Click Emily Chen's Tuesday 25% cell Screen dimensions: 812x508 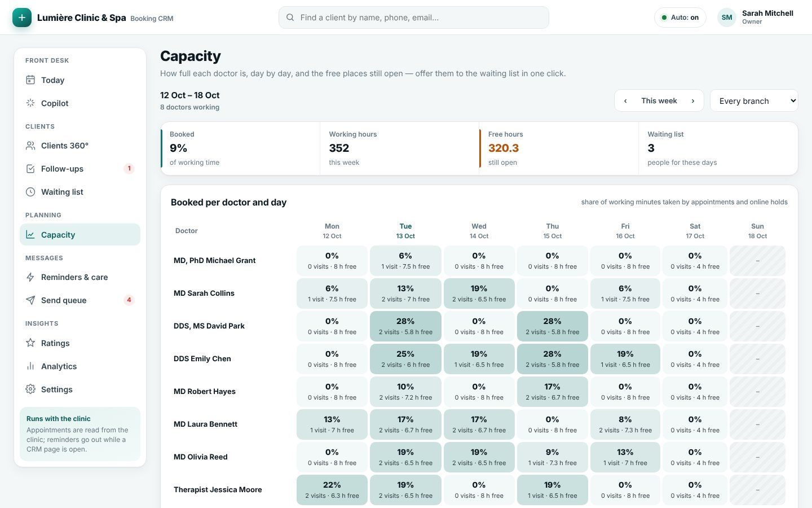click(405, 359)
